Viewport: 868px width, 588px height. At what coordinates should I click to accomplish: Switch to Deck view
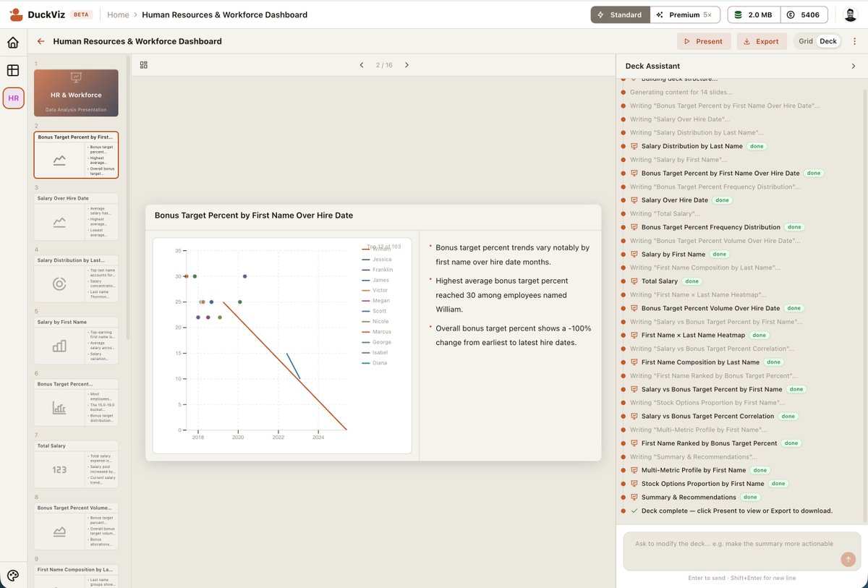828,41
